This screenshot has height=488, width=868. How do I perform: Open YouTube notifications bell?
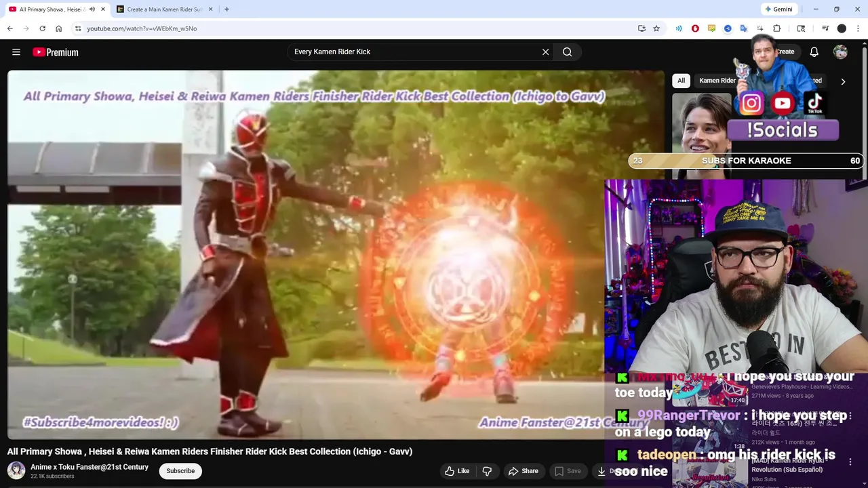point(814,52)
